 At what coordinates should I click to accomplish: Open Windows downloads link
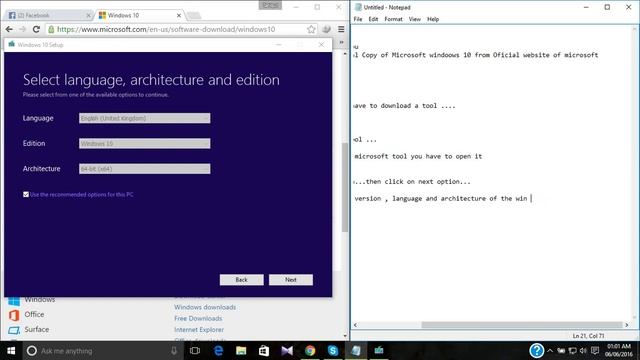[x=205, y=307]
